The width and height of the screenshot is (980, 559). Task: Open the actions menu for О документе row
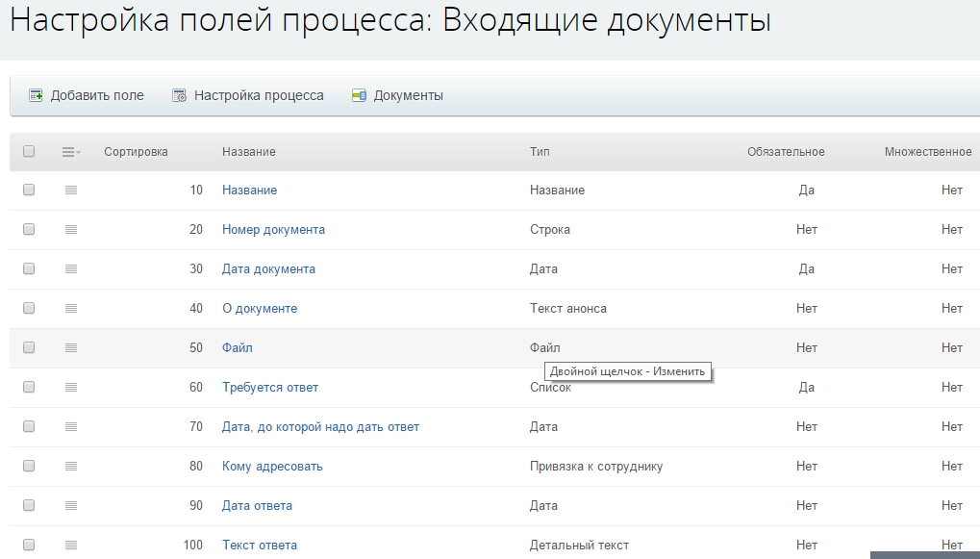click(x=69, y=308)
